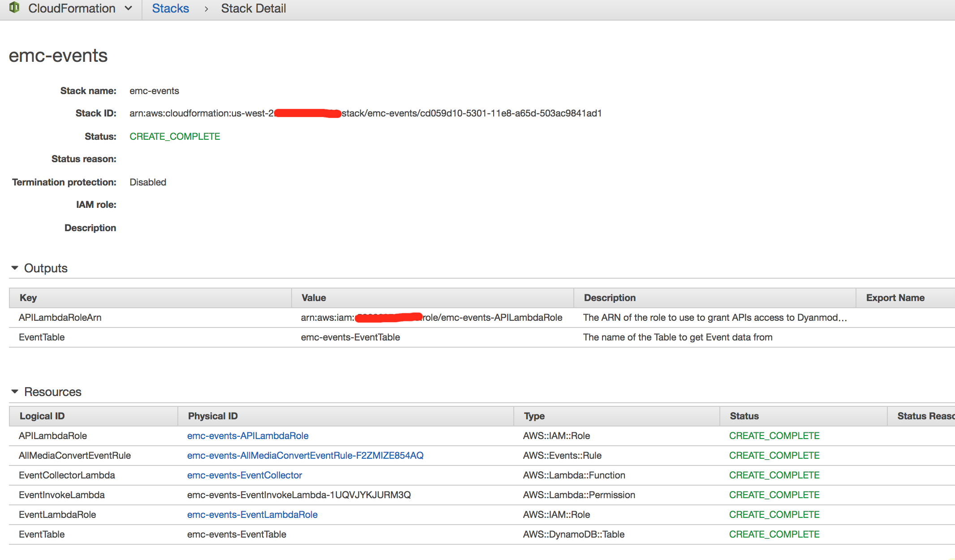Click the CloudFormation service name
The width and height of the screenshot is (955, 560).
coord(72,8)
